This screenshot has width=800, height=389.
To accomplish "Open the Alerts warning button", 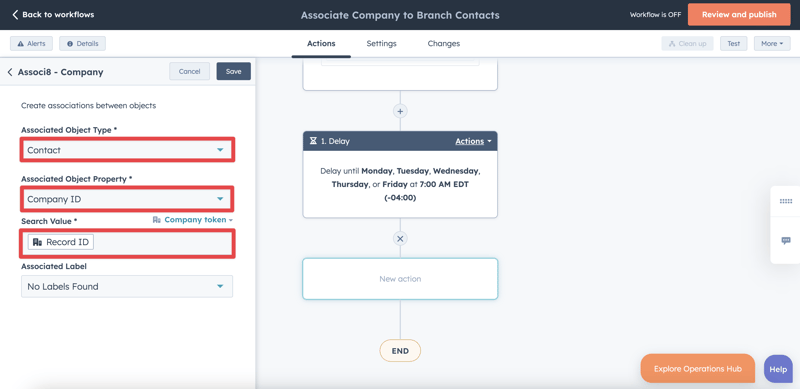I will click(x=32, y=43).
